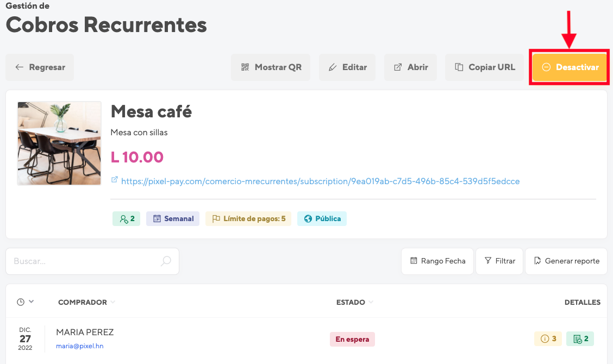Click the external link icon on Abrir
The width and height of the screenshot is (613, 364).
(x=398, y=67)
